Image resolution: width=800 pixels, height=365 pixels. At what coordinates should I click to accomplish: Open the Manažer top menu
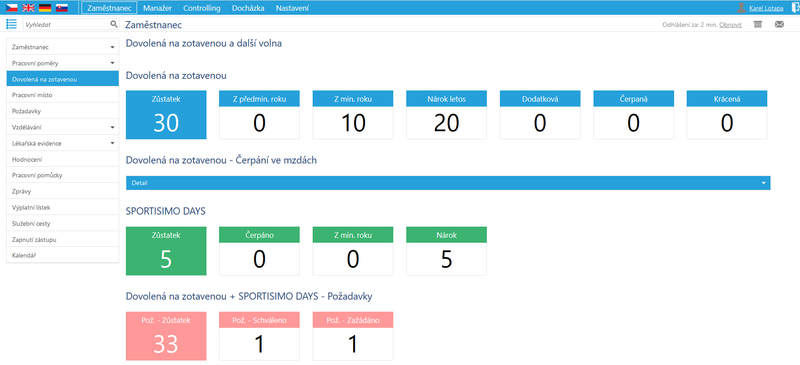click(x=157, y=8)
